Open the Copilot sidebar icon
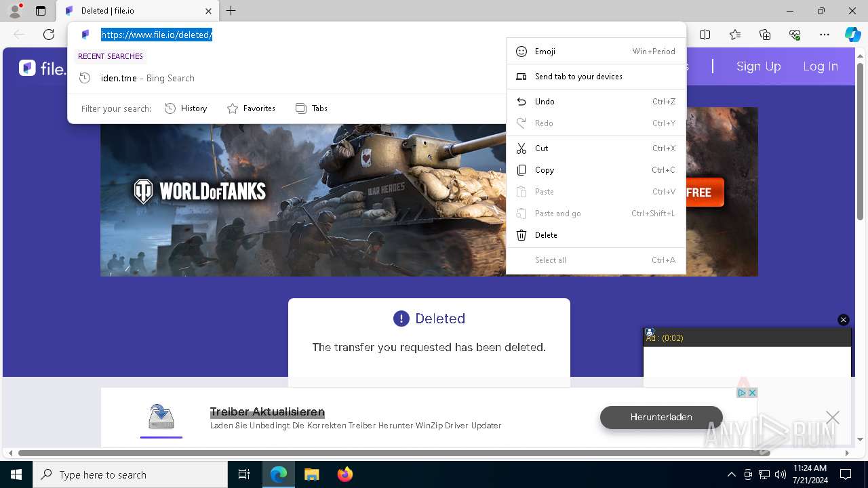 [x=852, y=35]
